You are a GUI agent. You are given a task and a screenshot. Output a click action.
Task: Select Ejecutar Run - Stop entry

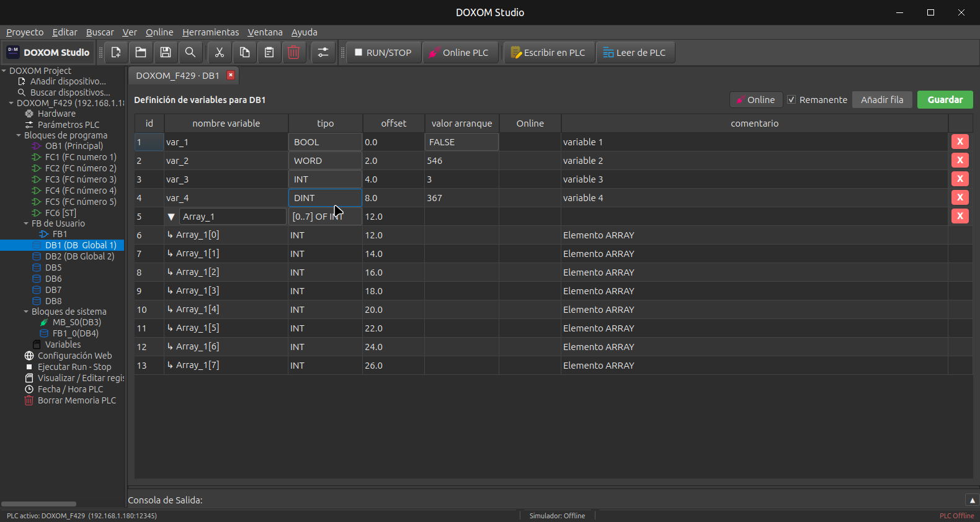[74, 367]
